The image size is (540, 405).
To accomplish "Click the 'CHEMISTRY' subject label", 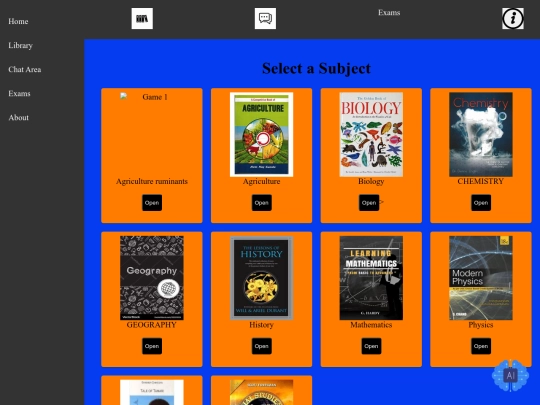I will coord(481,181).
